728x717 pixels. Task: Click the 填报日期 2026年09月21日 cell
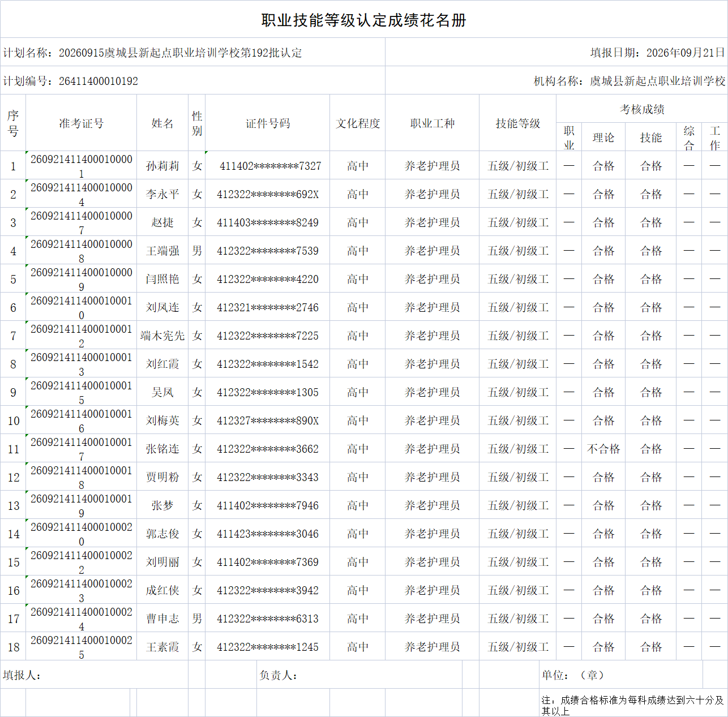556,53
